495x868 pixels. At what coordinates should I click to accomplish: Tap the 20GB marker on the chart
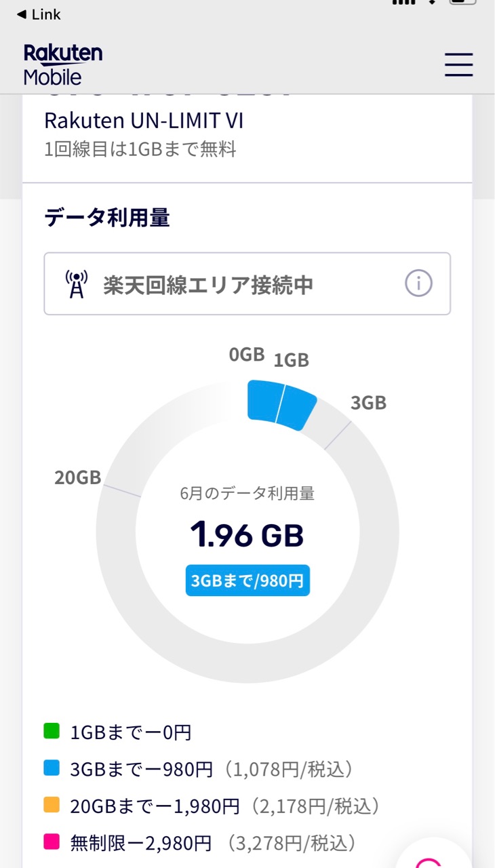[77, 477]
